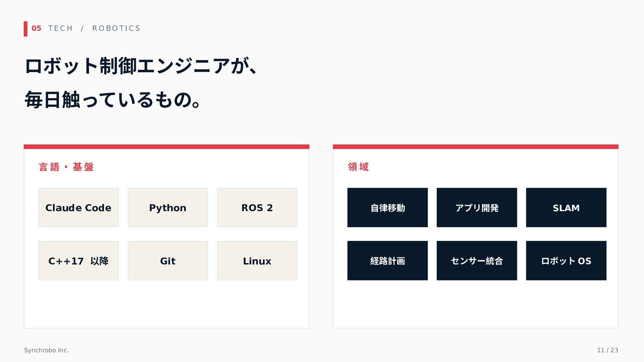Click the TECH / ROBOTICS section label
The image size is (644, 362).
click(94, 28)
